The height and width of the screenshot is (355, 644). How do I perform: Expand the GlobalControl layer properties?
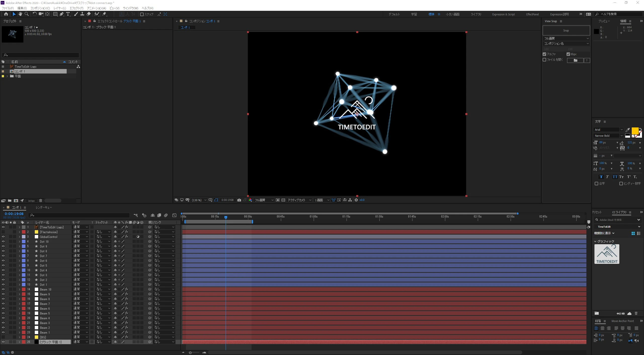(19, 237)
